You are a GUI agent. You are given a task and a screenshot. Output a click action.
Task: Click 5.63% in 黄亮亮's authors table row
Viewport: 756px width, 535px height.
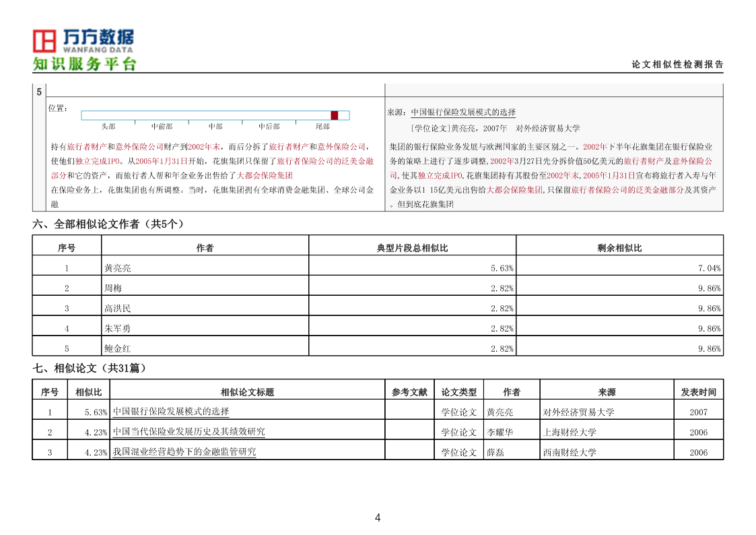(502, 268)
